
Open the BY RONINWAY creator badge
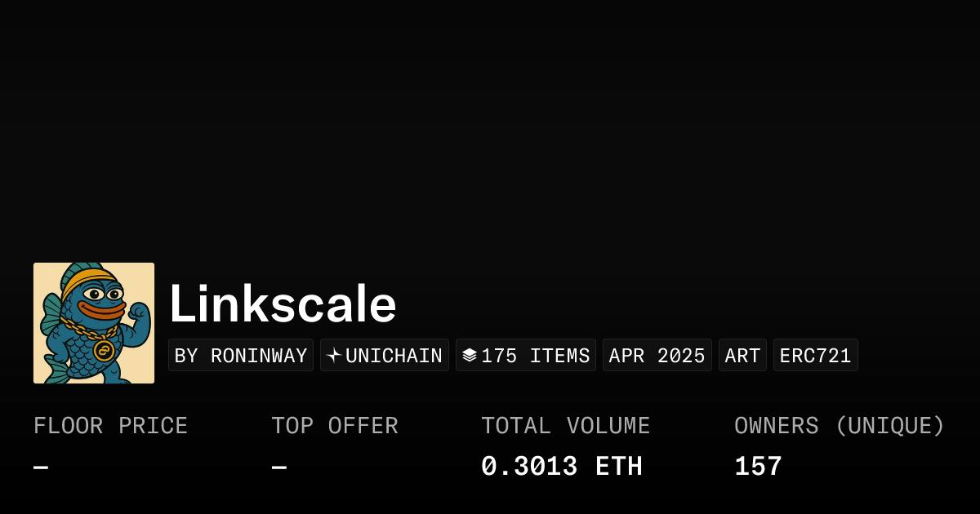[241, 356]
